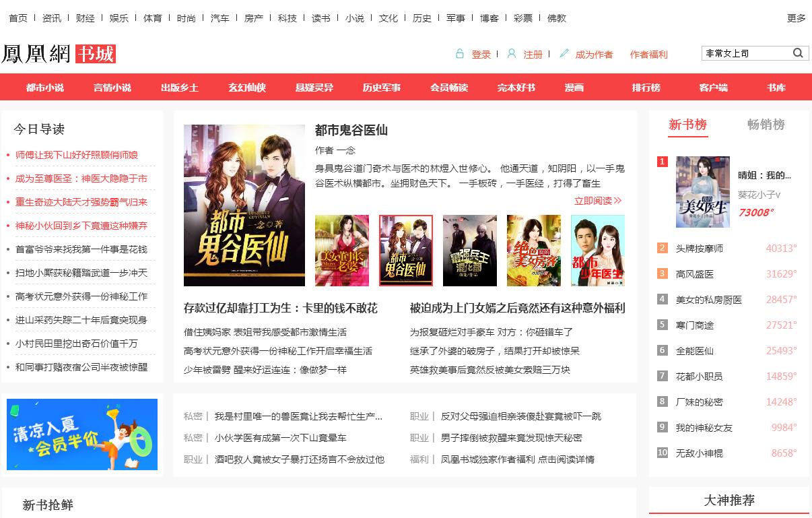Open the 作者福利 link

click(x=648, y=55)
